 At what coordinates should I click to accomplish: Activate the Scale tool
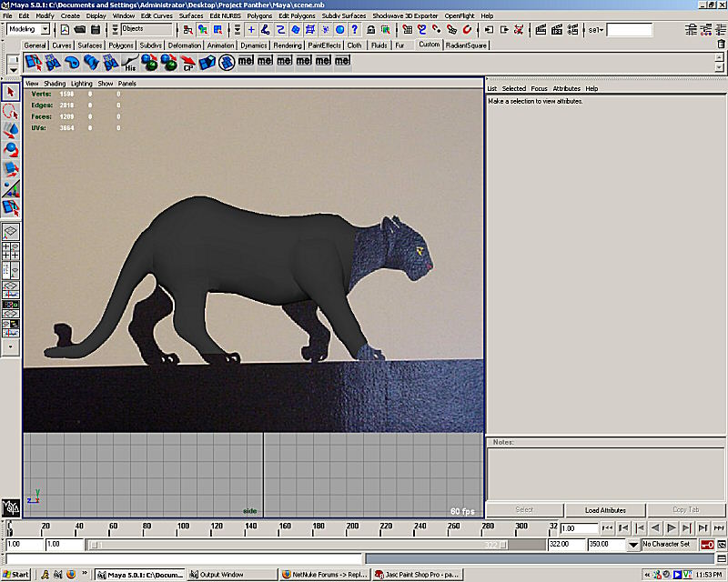tap(11, 169)
